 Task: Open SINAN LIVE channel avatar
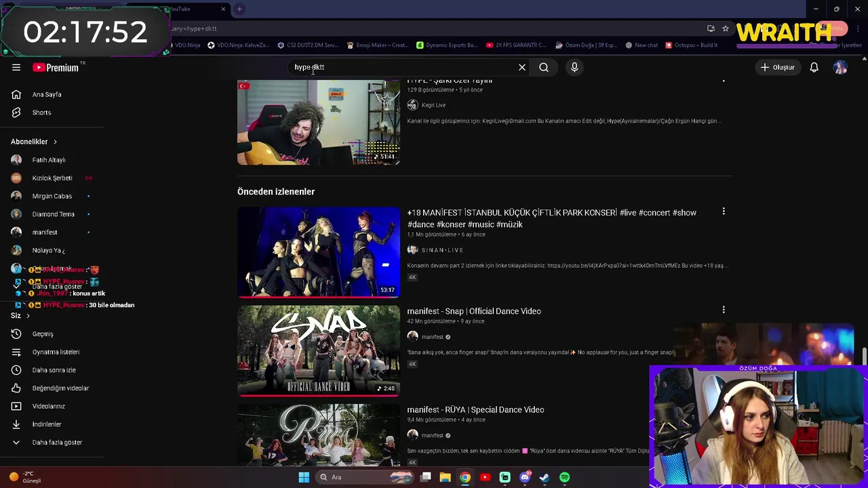pyautogui.click(x=412, y=250)
